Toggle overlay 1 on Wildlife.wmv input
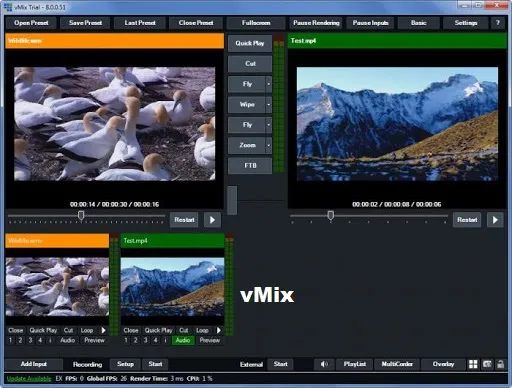The width and height of the screenshot is (512, 388). pos(10,340)
